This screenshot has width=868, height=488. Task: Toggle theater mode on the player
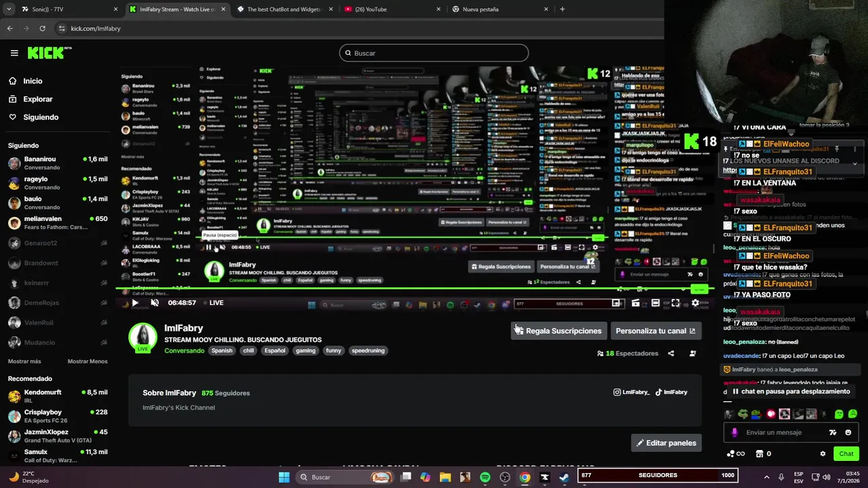pos(655,303)
